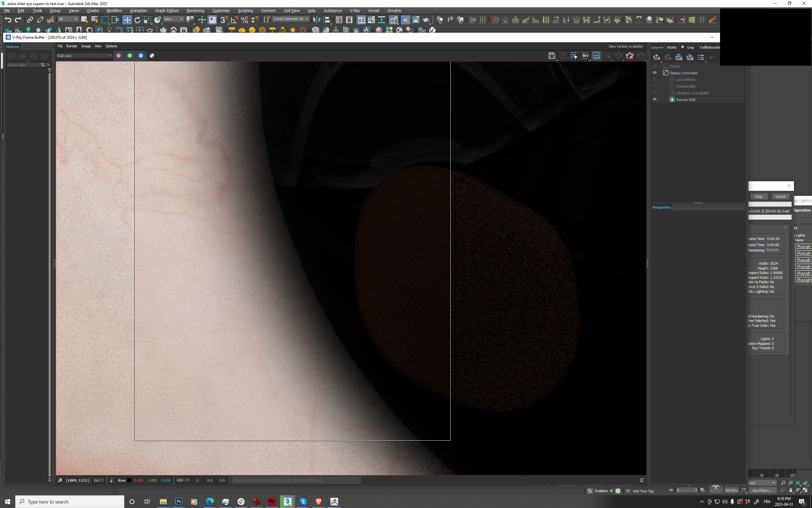
Task: Open the View reference coordinate dropdown
Action: pos(174,19)
